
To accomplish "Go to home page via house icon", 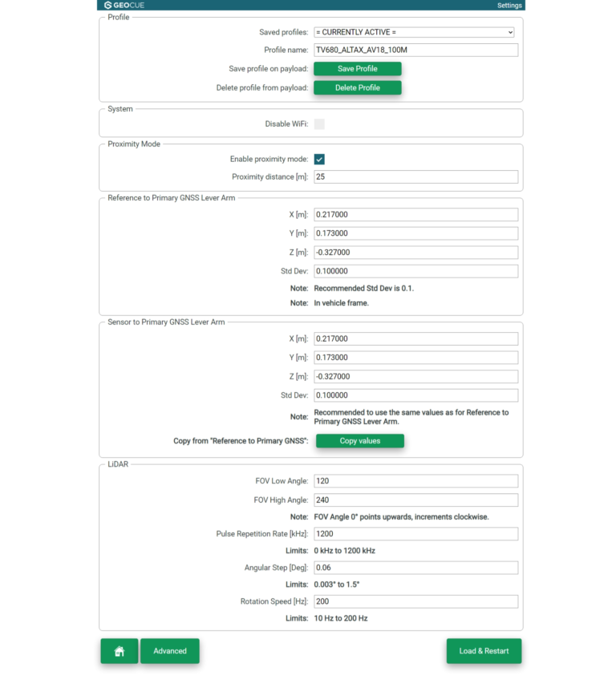I will (120, 651).
